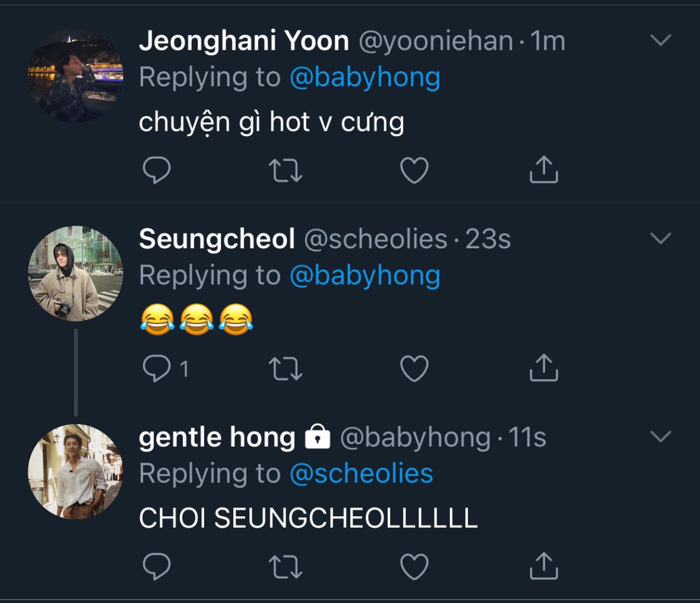Open @scheolies mention in gentle hong's reply
700x603 pixels.
(361, 473)
